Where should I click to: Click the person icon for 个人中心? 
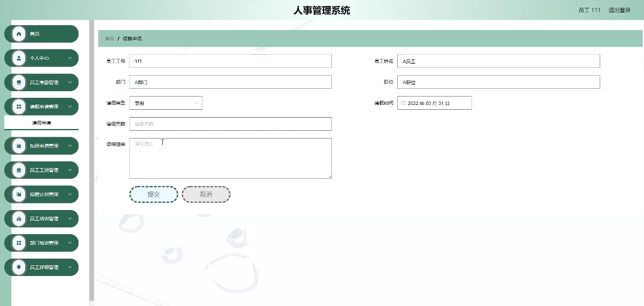pyautogui.click(x=19, y=58)
